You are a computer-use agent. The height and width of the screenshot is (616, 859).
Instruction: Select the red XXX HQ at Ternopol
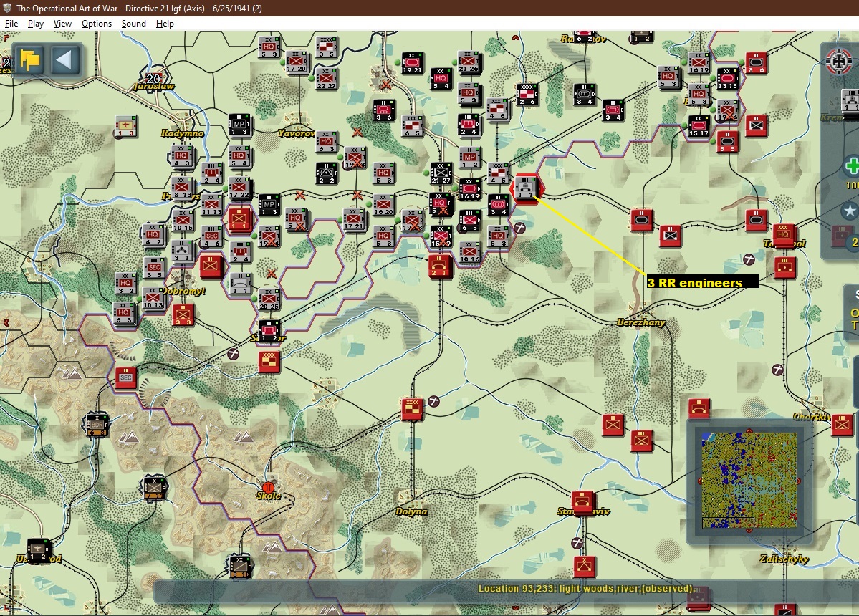point(784,235)
